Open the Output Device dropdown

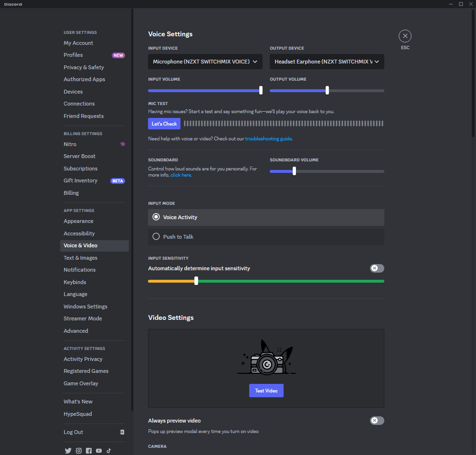327,62
